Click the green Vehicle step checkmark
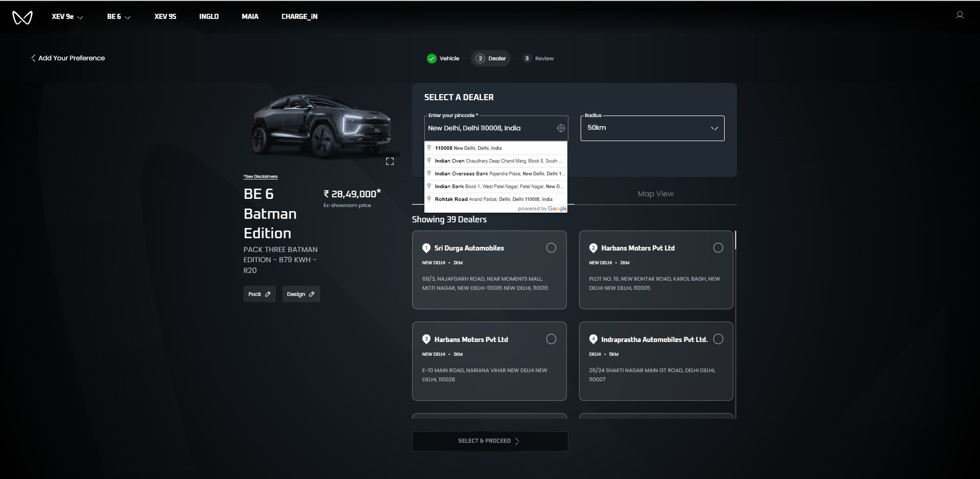 [432, 58]
